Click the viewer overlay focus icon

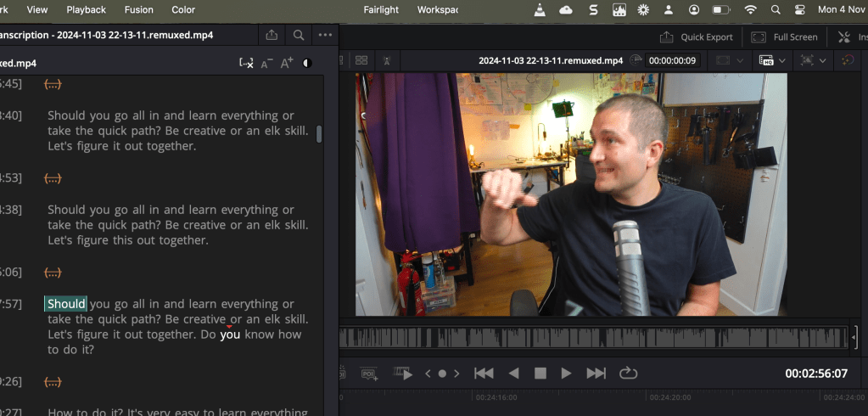click(807, 60)
